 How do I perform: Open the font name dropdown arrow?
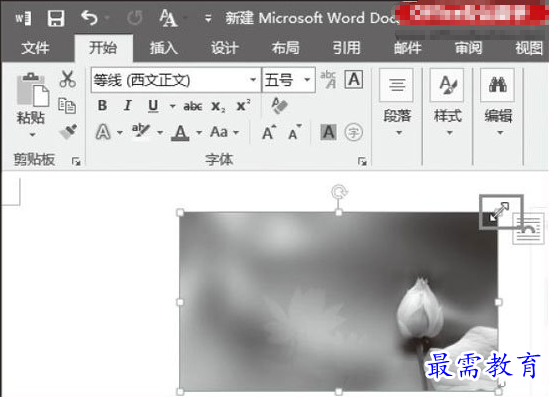(x=253, y=80)
